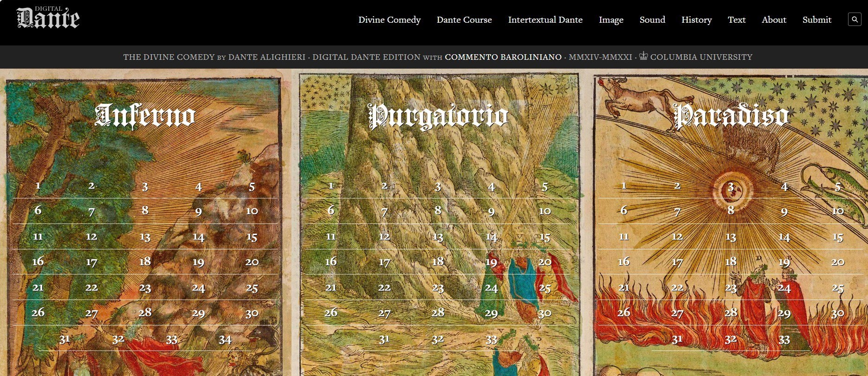Image resolution: width=868 pixels, height=376 pixels.
Task: Open Purgatorio canto 16
Action: click(331, 261)
